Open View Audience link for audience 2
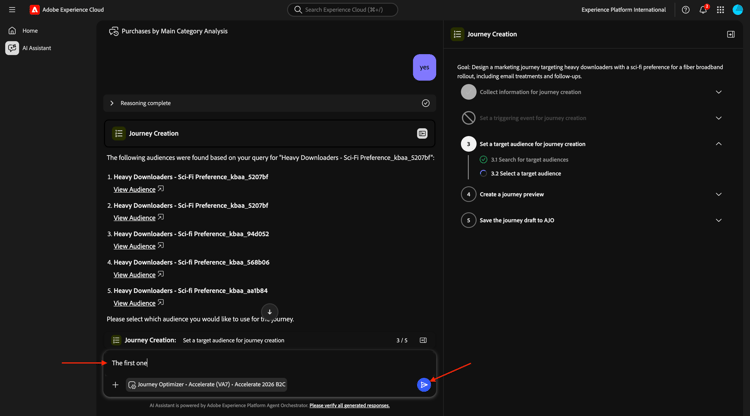Screen dimensions: 750x416 click(134, 218)
